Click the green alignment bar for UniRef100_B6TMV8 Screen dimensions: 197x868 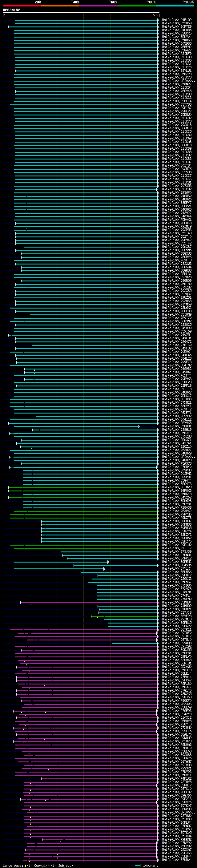[x=83, y=487]
